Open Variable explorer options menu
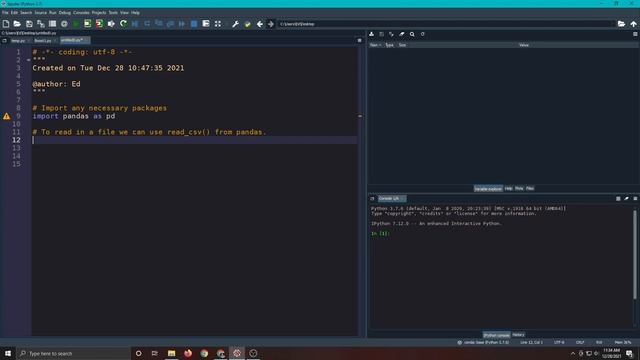This screenshot has height=360, width=640. pos(635,34)
